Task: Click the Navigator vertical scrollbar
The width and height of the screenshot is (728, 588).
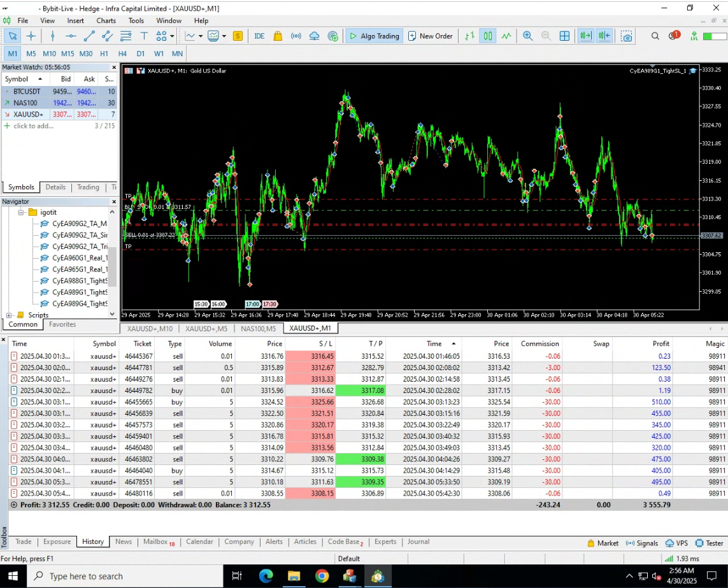Action: (112, 268)
